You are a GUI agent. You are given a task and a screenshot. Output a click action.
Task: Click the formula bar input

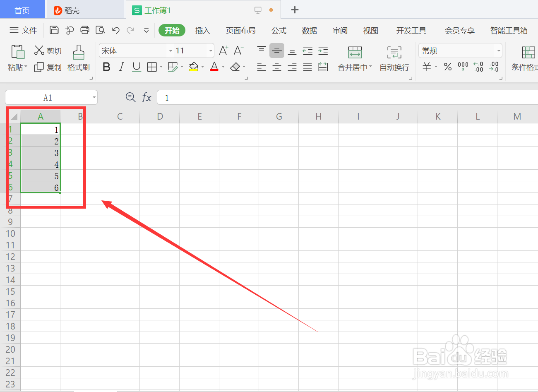pos(348,98)
